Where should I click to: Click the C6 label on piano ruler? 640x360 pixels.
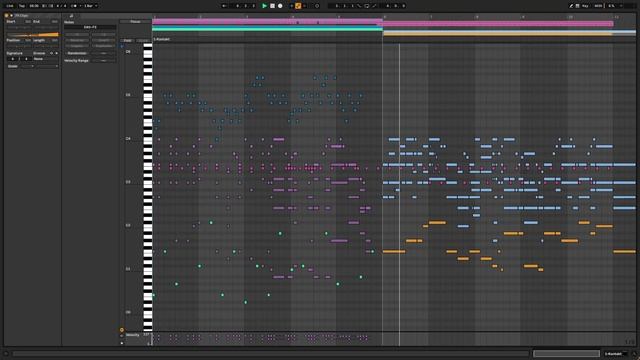tap(128, 52)
